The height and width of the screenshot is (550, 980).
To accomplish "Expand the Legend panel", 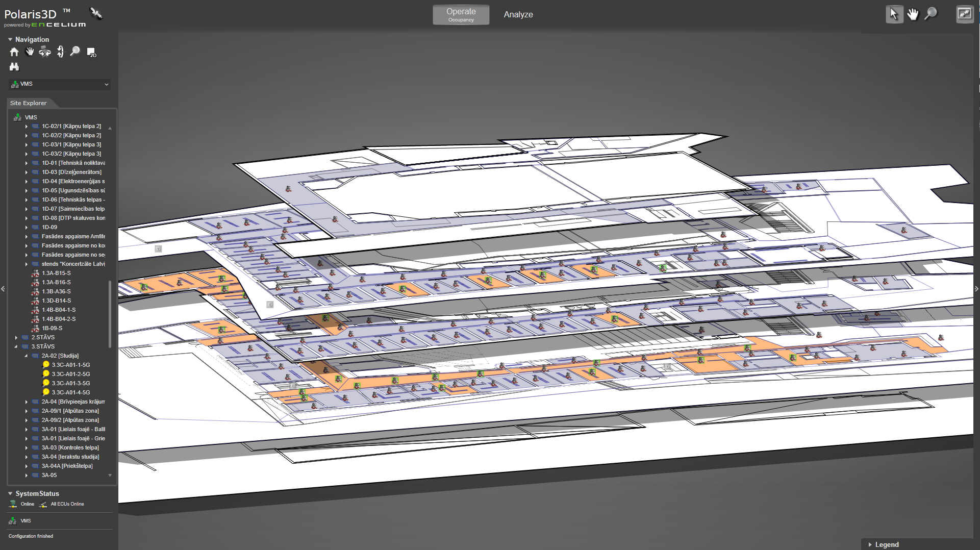I will [870, 544].
